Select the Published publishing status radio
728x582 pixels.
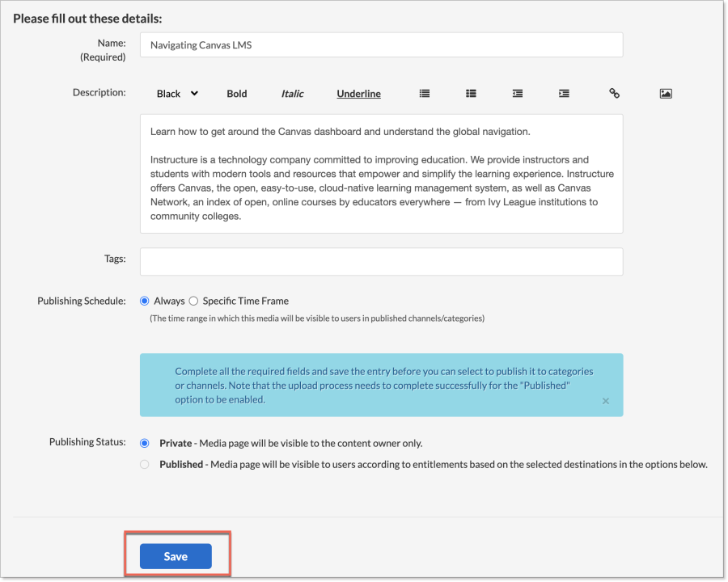click(x=145, y=465)
